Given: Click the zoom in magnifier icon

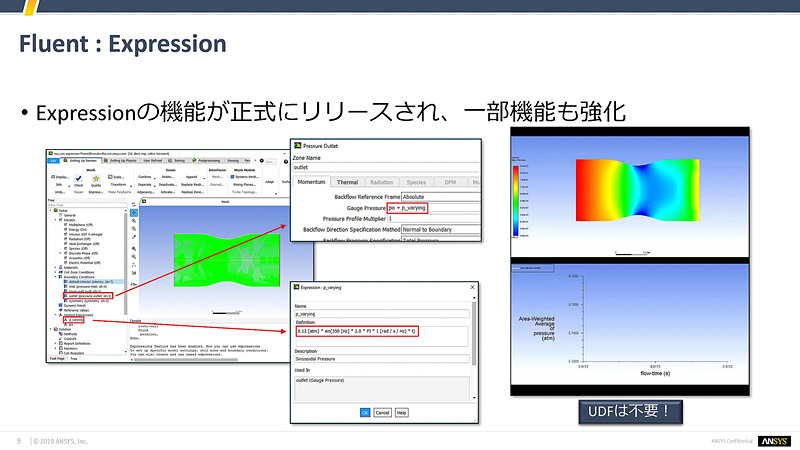Looking at the screenshot, I should tap(134, 221).
